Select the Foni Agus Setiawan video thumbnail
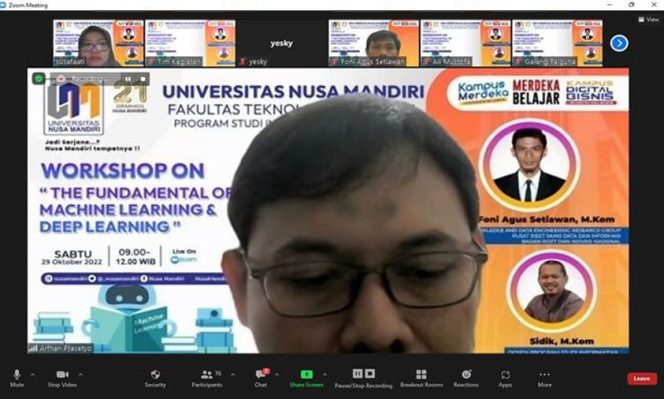The width and height of the screenshot is (664, 399). pos(374,43)
